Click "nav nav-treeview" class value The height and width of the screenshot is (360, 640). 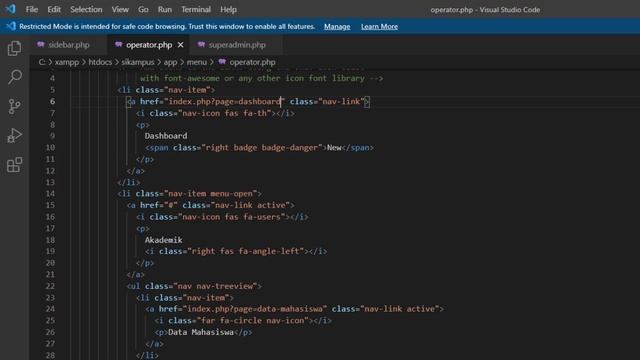click(215, 286)
